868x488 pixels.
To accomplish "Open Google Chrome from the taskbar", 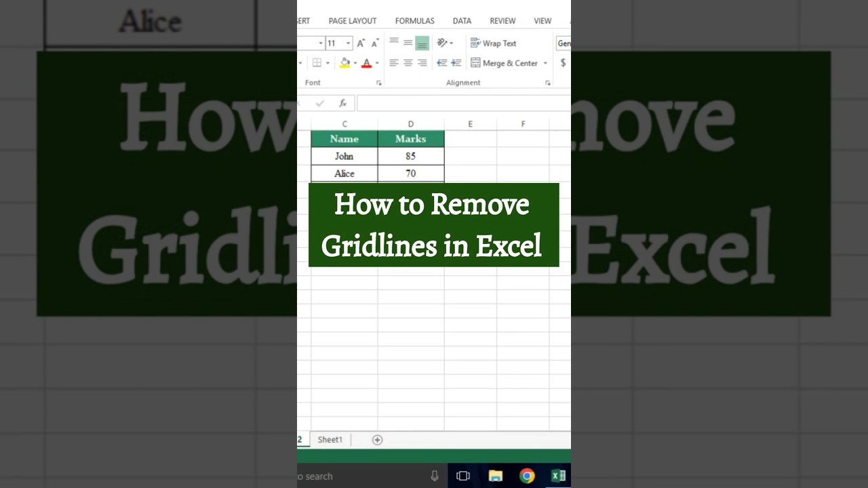I will point(527,476).
